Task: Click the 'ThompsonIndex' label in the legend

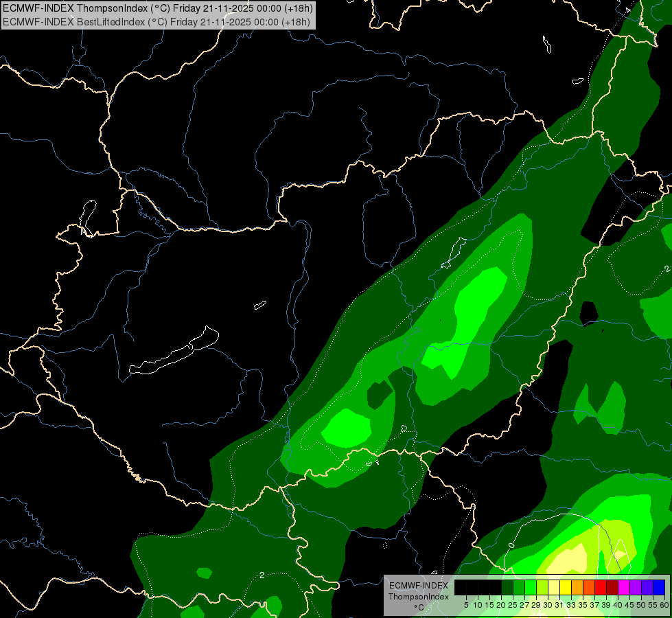Action: click(x=418, y=597)
